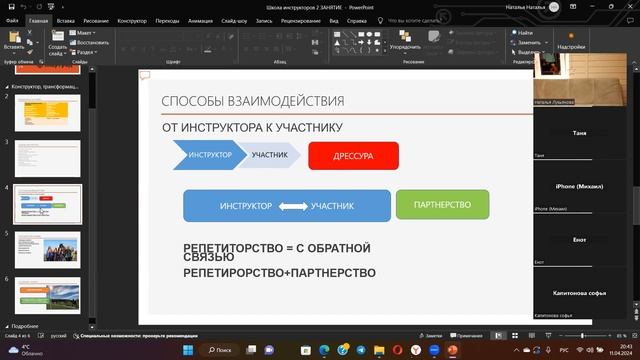Viewport: 640px width, 360px height.
Task: Click the lightbulb Tell me icon
Action: tap(380, 20)
